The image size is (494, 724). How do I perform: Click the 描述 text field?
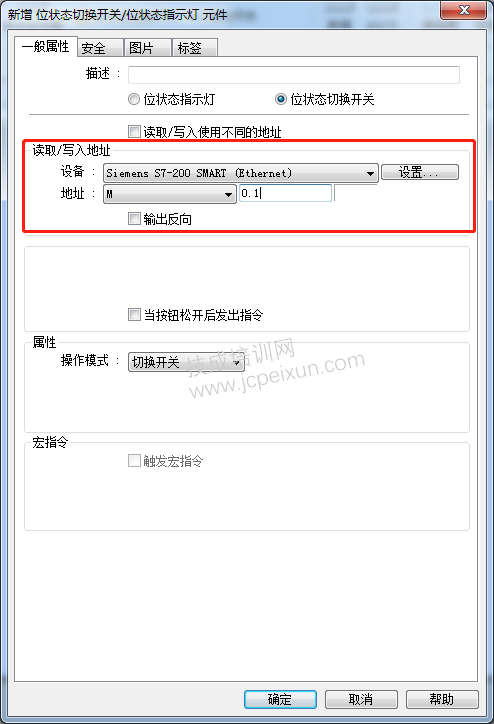[294, 74]
